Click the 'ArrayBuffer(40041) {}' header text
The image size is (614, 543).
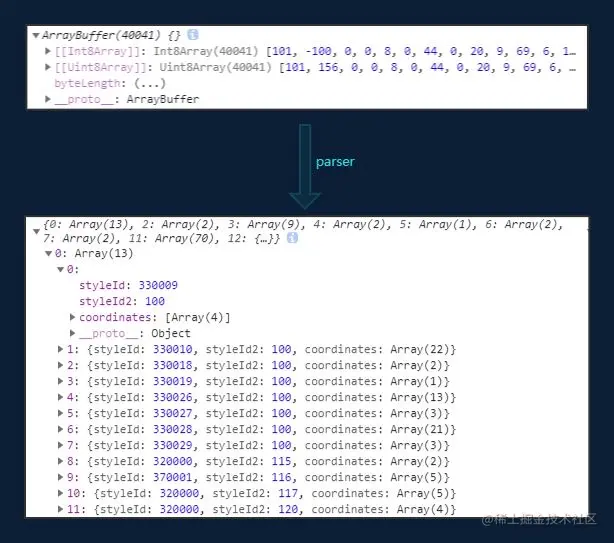(111, 35)
